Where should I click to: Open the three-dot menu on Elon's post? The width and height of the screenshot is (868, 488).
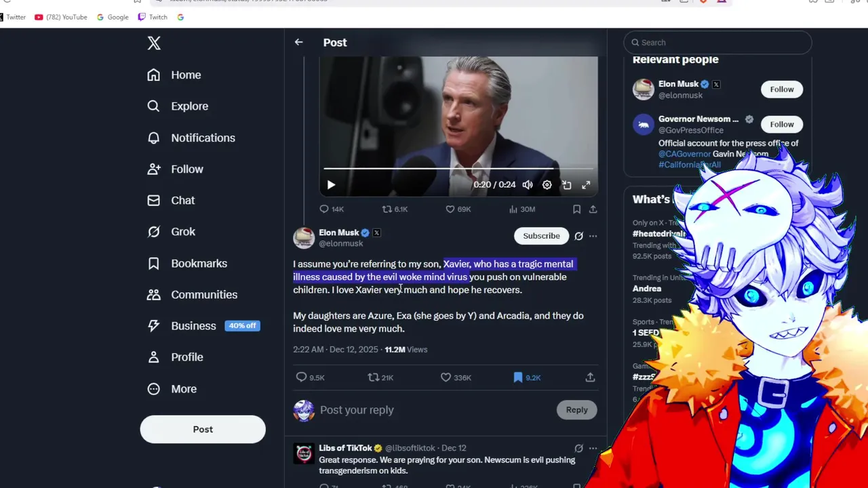point(593,236)
